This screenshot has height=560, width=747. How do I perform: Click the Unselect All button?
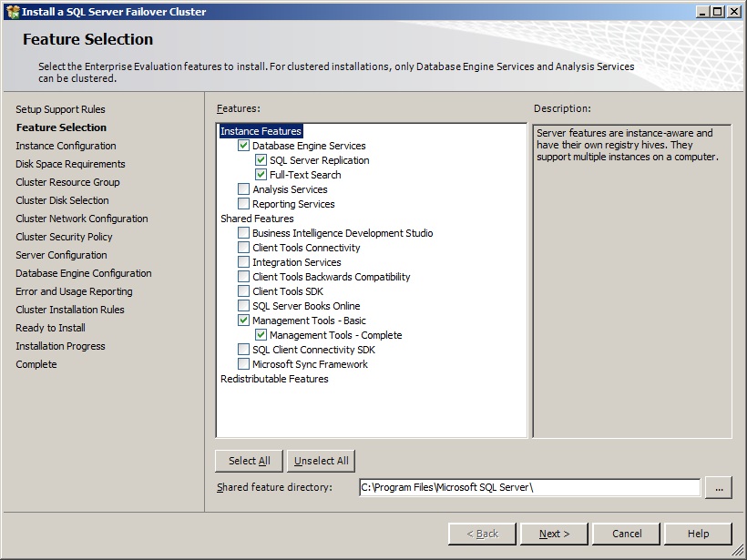[321, 461]
